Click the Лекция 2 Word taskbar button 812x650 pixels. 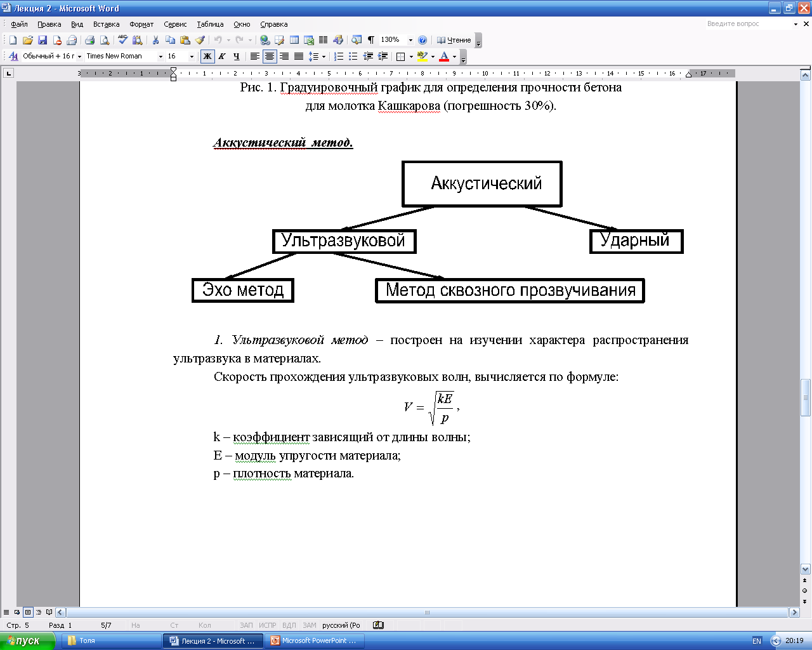213,640
